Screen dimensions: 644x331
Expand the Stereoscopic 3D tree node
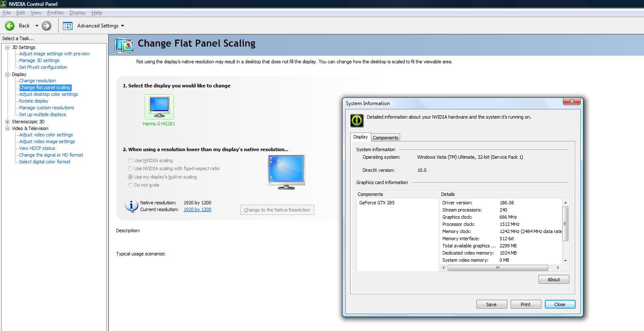pyautogui.click(x=7, y=122)
